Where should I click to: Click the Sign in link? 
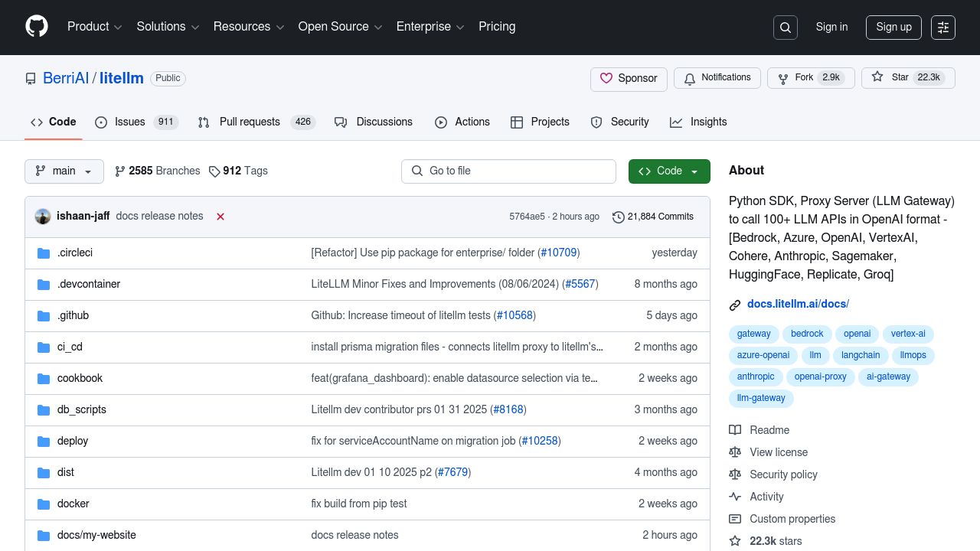tap(831, 27)
